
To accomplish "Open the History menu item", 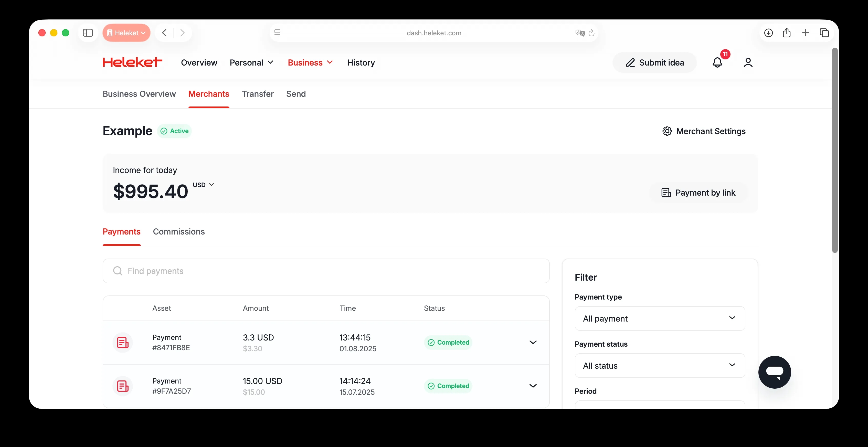I will [x=361, y=63].
